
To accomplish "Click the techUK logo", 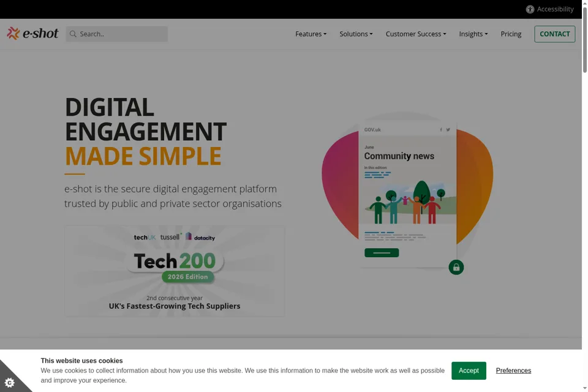I will click(x=145, y=238).
